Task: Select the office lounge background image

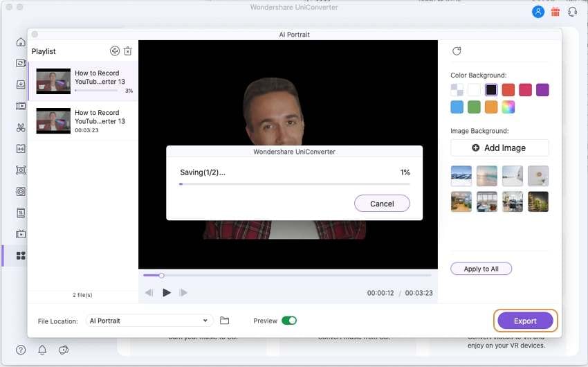Action: 461,202
